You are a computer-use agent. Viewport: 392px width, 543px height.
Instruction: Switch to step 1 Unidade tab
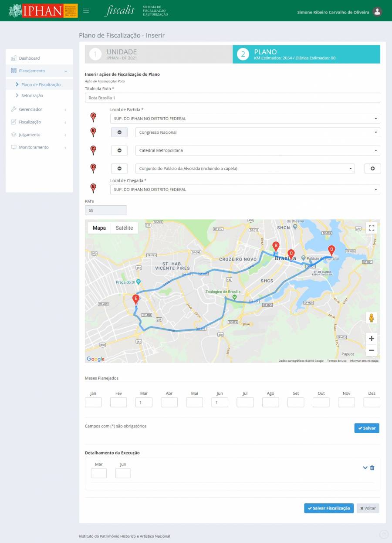[159, 54]
